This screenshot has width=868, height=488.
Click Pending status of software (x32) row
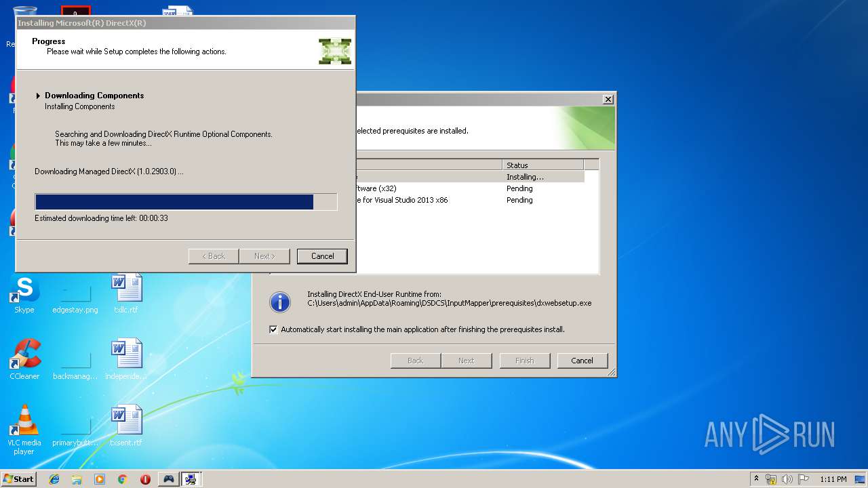click(x=519, y=188)
